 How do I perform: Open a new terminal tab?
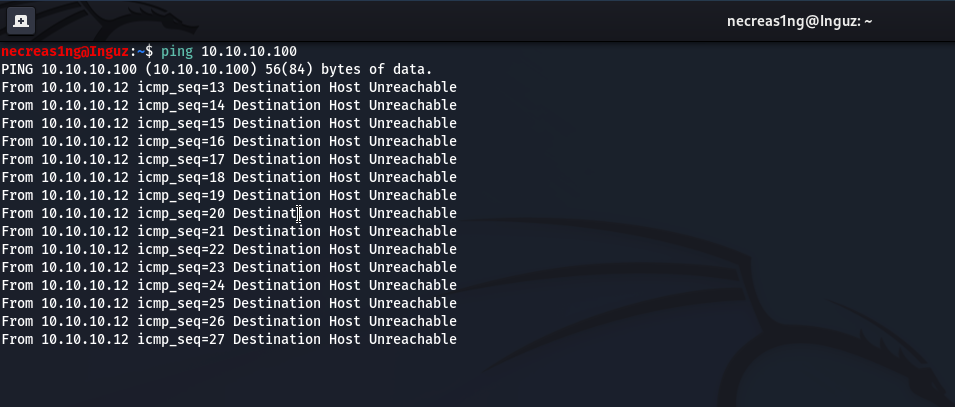tap(21, 20)
